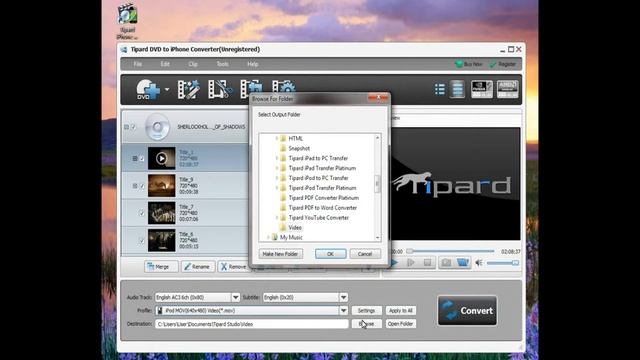The image size is (640, 360).
Task: Click the Register icon in the menu bar
Action: [493, 64]
